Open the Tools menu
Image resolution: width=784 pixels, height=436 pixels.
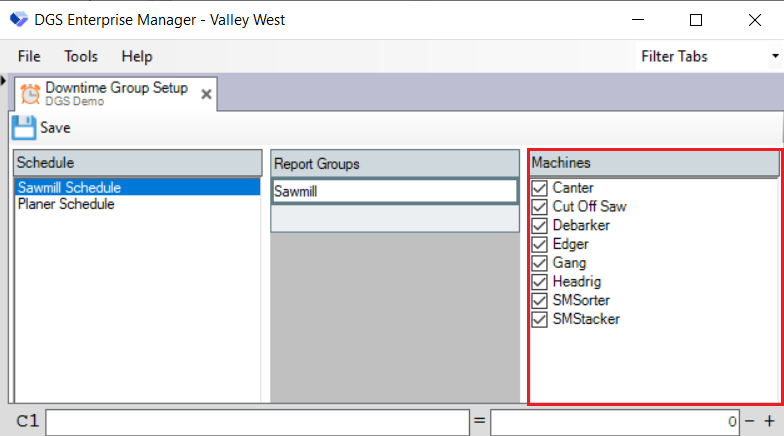(81, 57)
